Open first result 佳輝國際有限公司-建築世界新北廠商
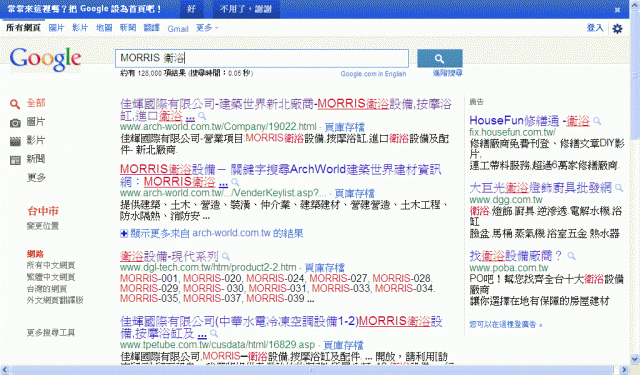Screen dimensions: 640x375 tap(286, 110)
